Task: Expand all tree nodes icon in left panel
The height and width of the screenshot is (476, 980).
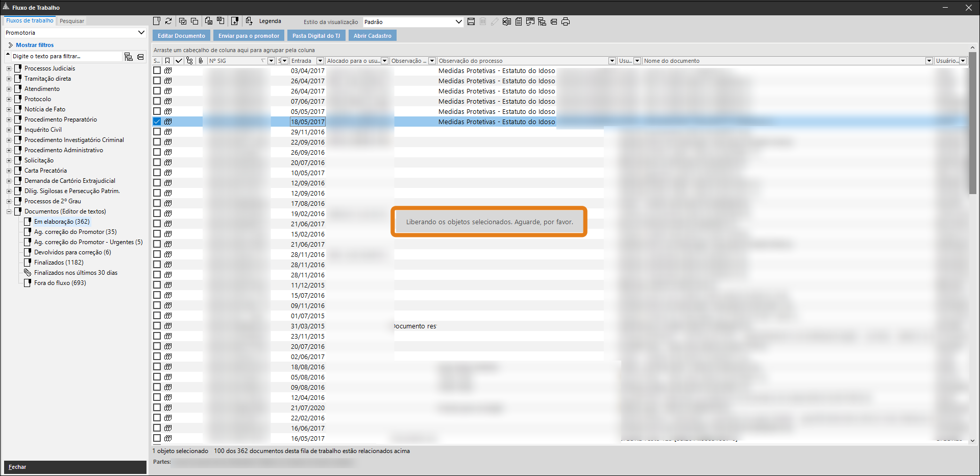Action: coord(129,57)
